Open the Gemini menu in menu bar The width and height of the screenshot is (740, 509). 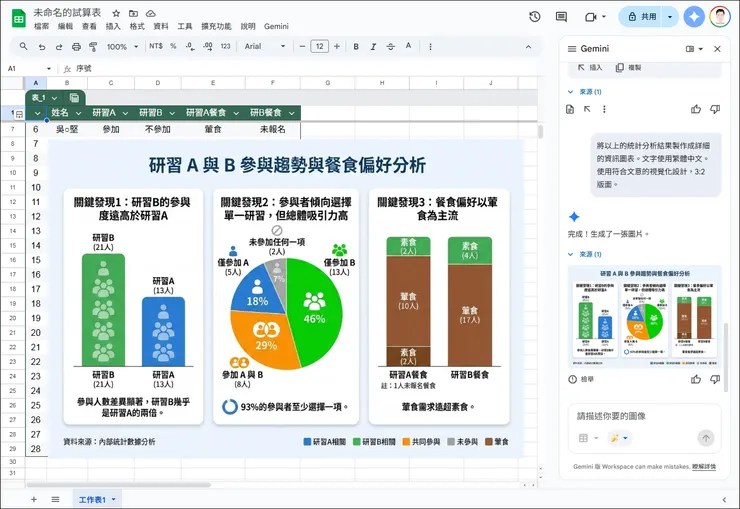coord(276,26)
